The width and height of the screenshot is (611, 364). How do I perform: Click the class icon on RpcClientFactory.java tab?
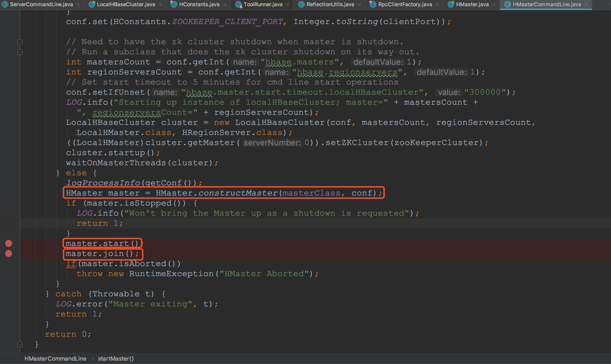click(x=373, y=4)
